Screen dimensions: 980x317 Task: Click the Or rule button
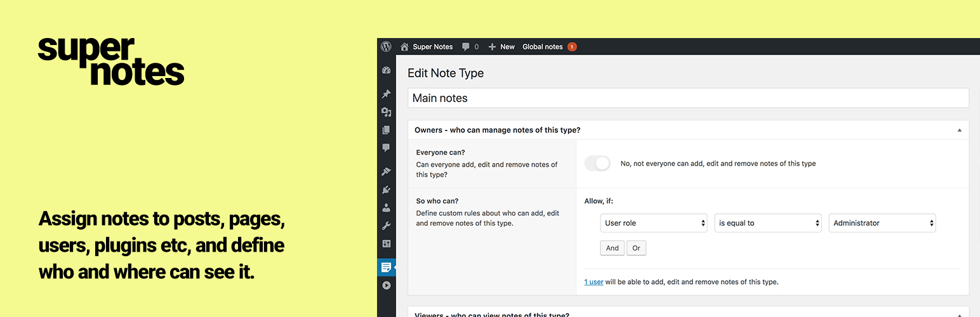click(x=637, y=248)
